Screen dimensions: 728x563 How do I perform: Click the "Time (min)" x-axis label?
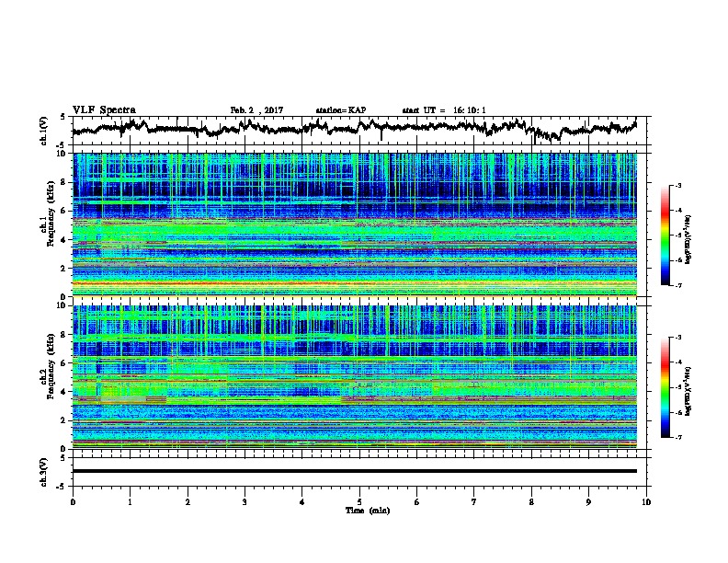tap(368, 511)
